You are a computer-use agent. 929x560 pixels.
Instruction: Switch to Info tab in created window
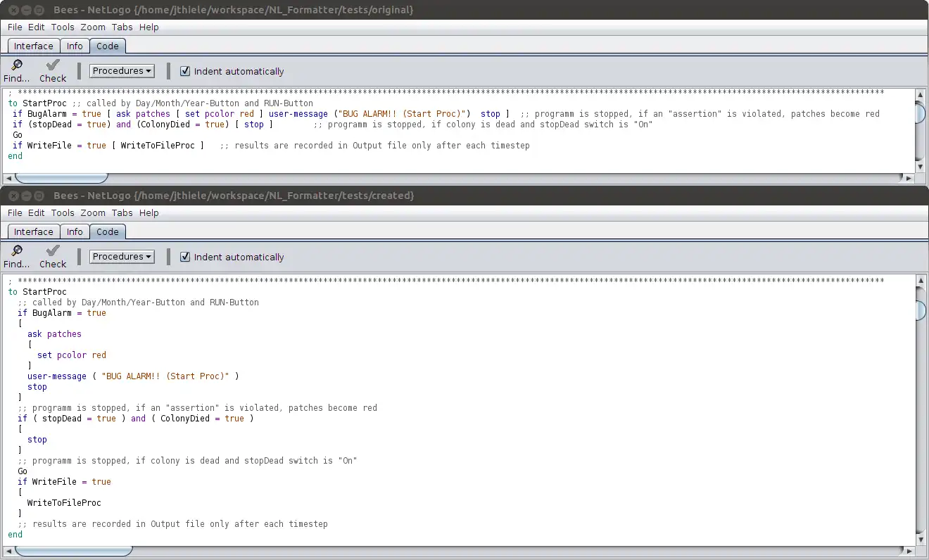pos(75,231)
